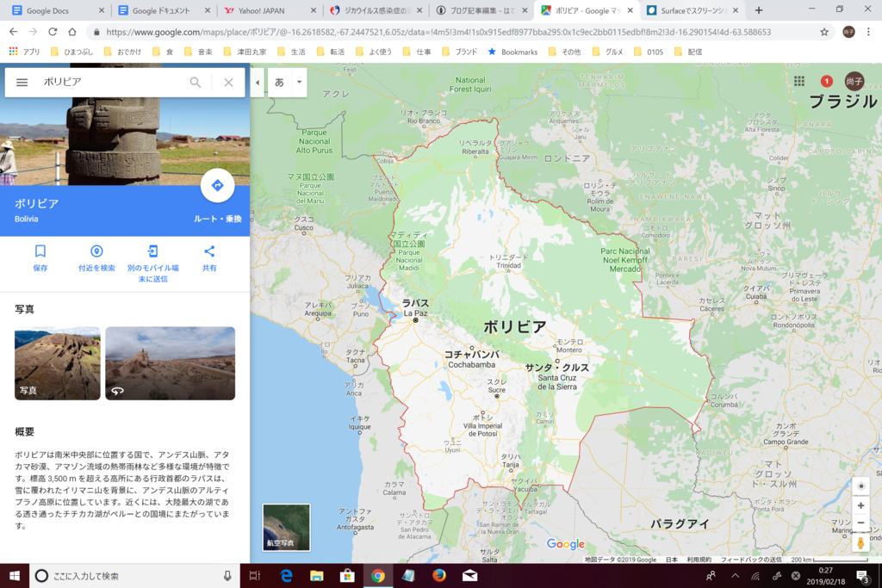Image resolution: width=882 pixels, height=588 pixels.
Task: Open the input method dropdown arrow
Action: coord(299,82)
